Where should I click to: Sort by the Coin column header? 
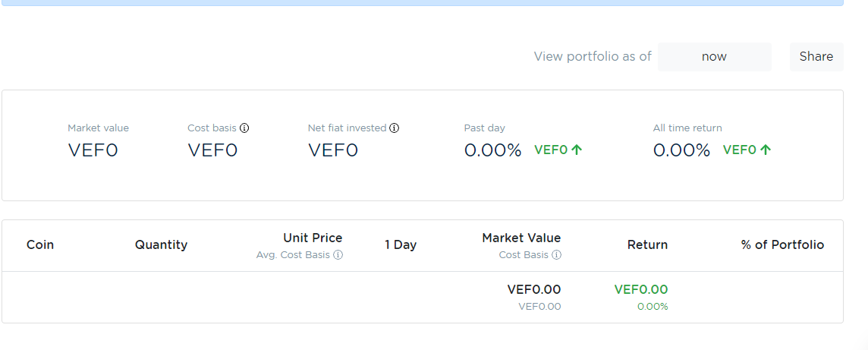click(x=40, y=244)
